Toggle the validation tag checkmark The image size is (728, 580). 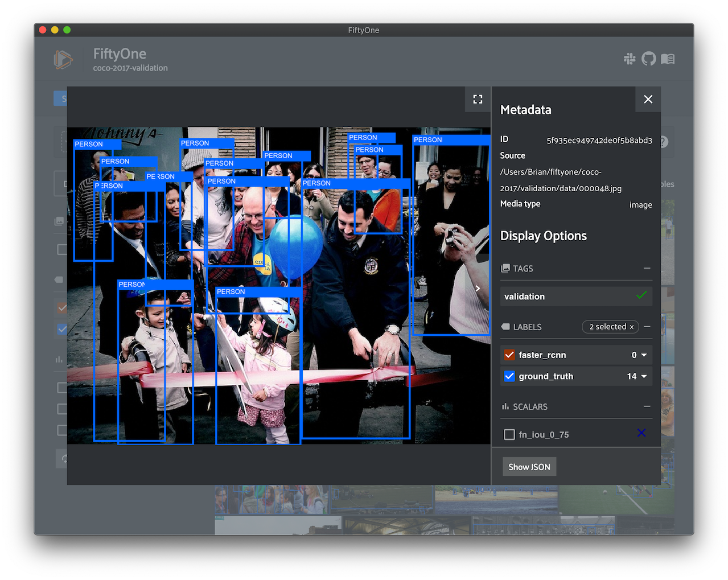pos(641,295)
